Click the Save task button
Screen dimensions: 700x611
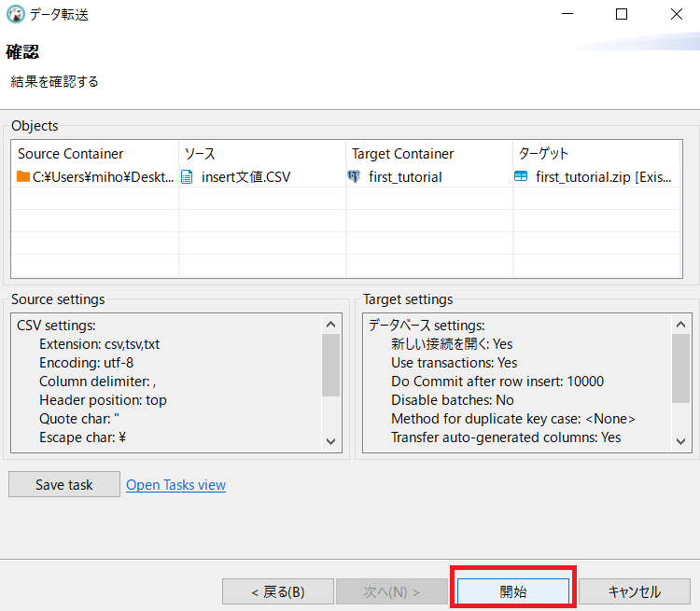pos(64,485)
